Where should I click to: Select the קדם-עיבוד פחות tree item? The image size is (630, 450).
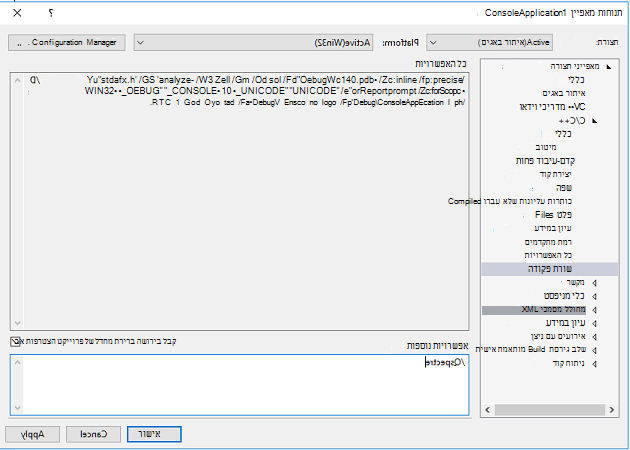pyautogui.click(x=545, y=161)
